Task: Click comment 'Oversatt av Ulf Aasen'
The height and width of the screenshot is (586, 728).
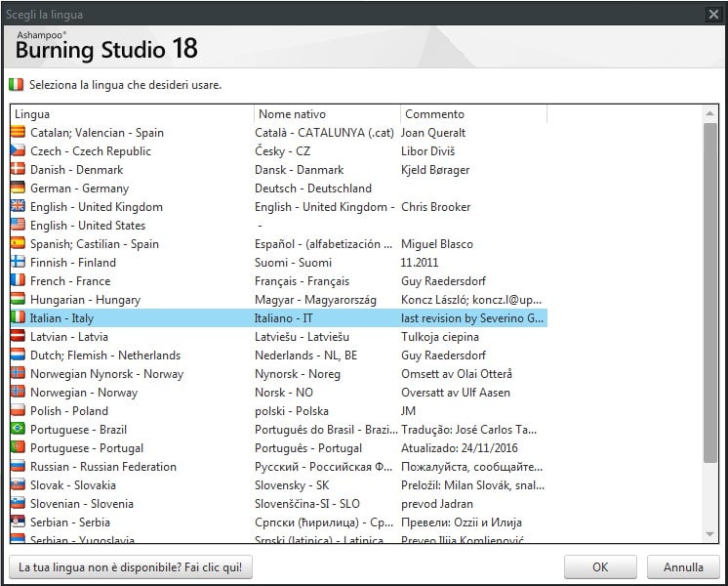Action: click(456, 393)
